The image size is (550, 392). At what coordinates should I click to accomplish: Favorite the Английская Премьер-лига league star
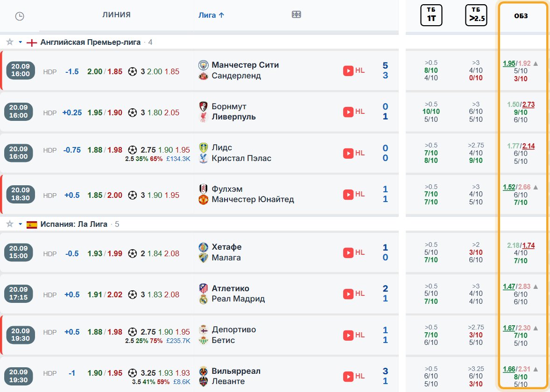(10, 42)
